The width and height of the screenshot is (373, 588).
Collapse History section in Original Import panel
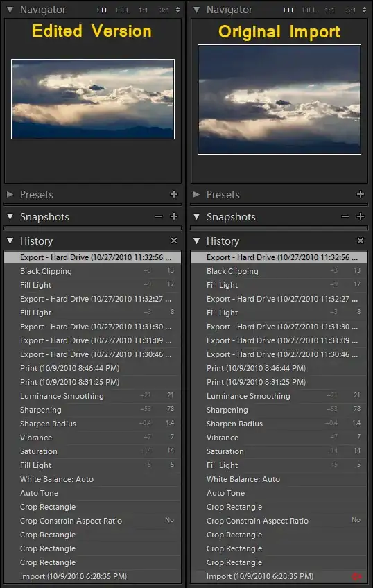196,241
